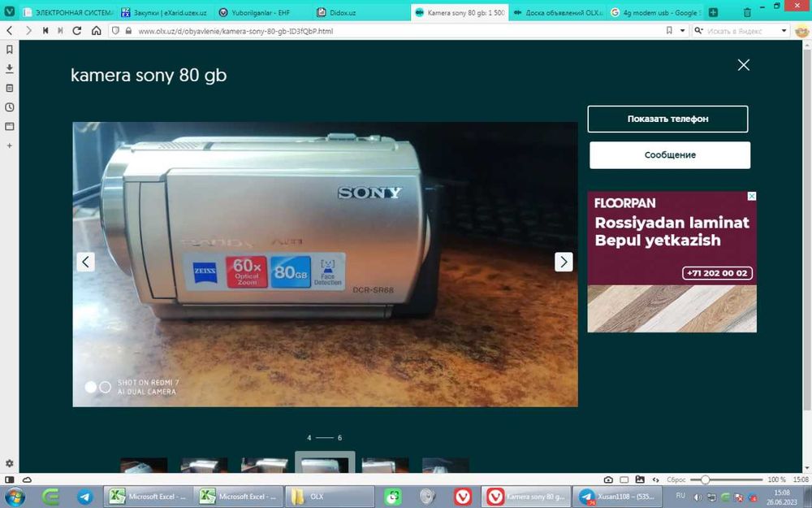Viewport: 812px width, 508px height.
Task: Switch to the Didox.uz tab
Action: tap(361, 12)
